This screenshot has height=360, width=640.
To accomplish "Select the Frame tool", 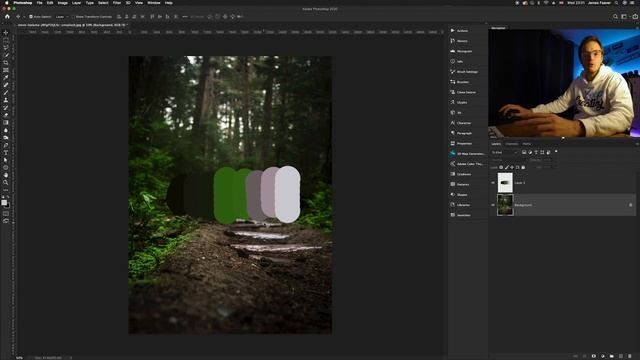I will click(x=6, y=70).
